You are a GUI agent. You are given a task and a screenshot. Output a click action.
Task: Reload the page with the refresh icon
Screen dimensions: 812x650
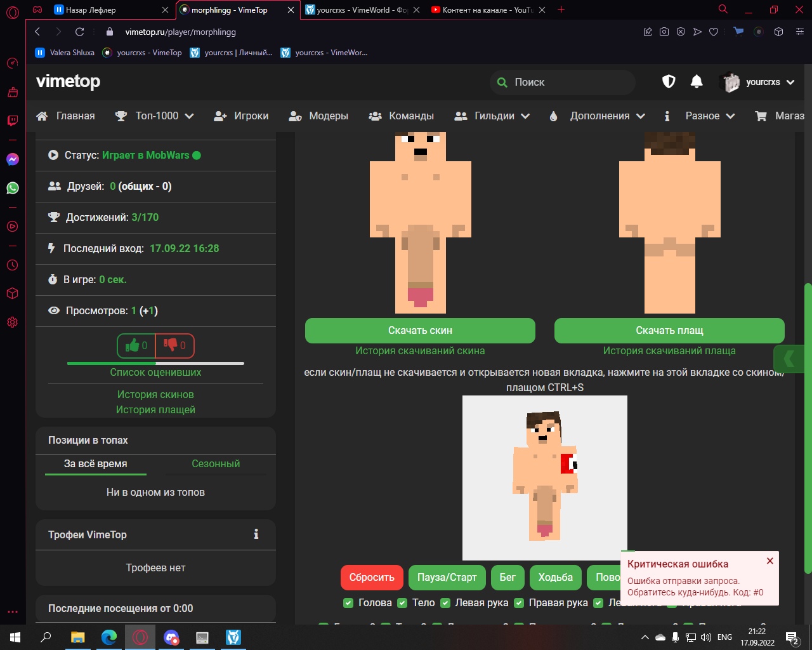(79, 32)
